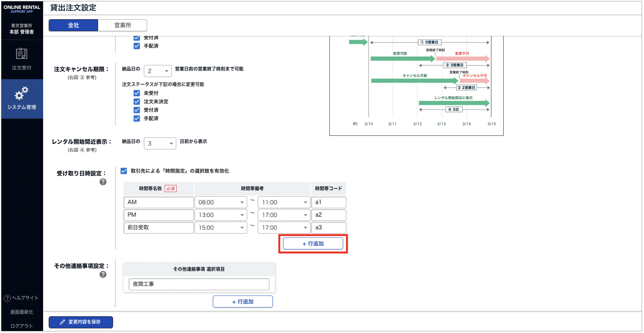Add a row to time slot table

click(x=313, y=244)
